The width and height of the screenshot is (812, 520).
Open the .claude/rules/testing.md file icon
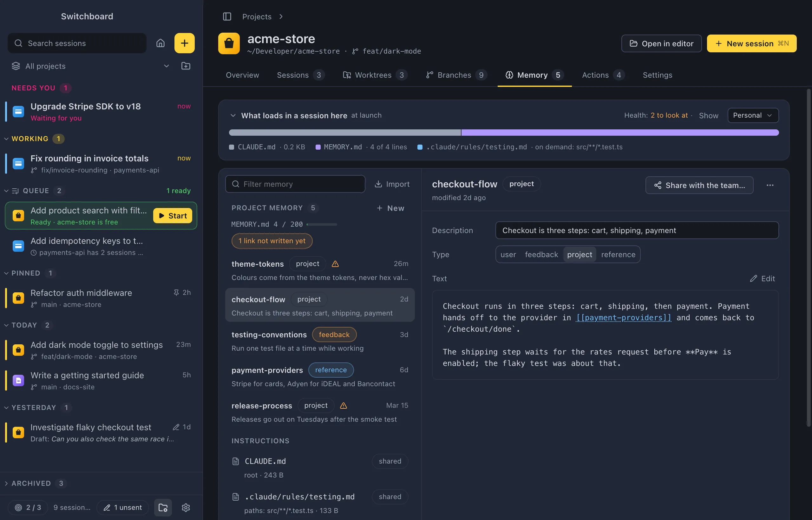[236, 497]
